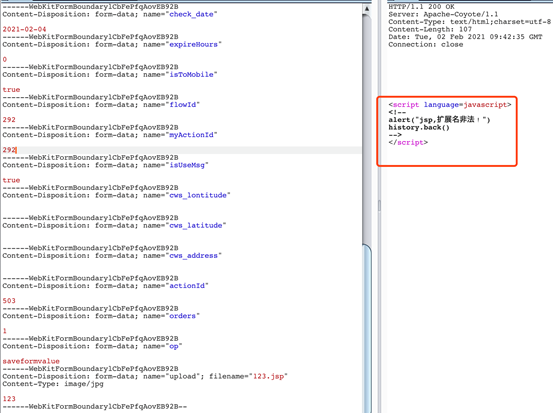Click the Connection: close response header
The image size is (553, 413).
[x=426, y=44]
